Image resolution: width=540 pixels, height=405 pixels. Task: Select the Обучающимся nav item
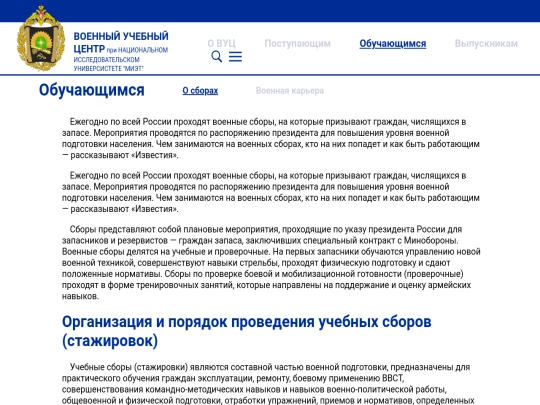pos(393,44)
